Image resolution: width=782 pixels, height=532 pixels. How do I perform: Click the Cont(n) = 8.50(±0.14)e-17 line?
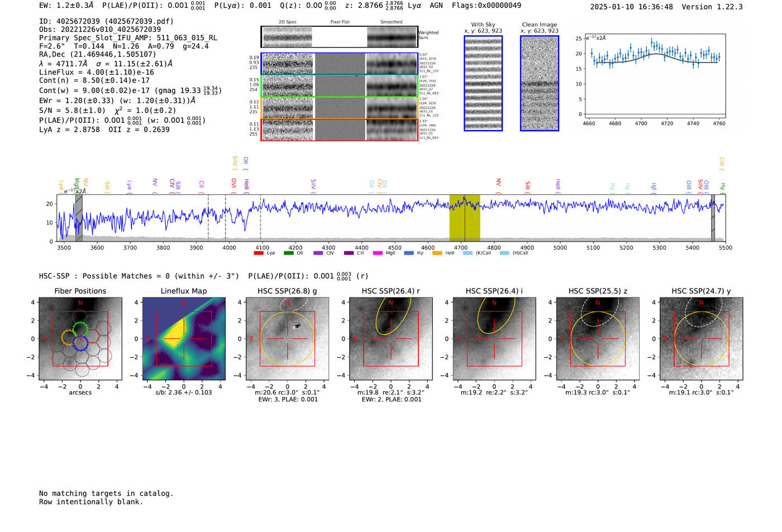pos(94,80)
